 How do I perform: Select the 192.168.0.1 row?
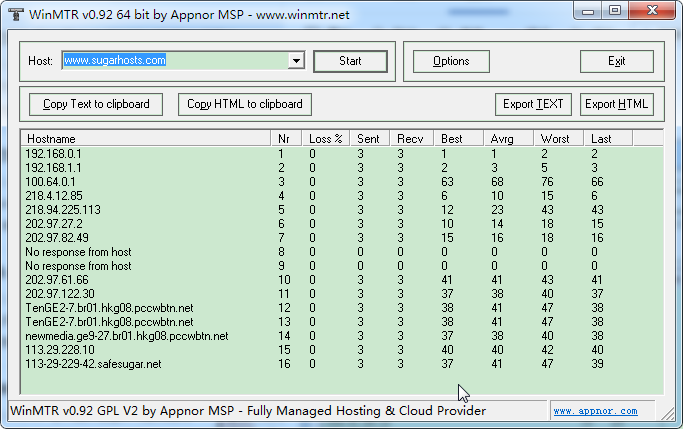pos(342,154)
